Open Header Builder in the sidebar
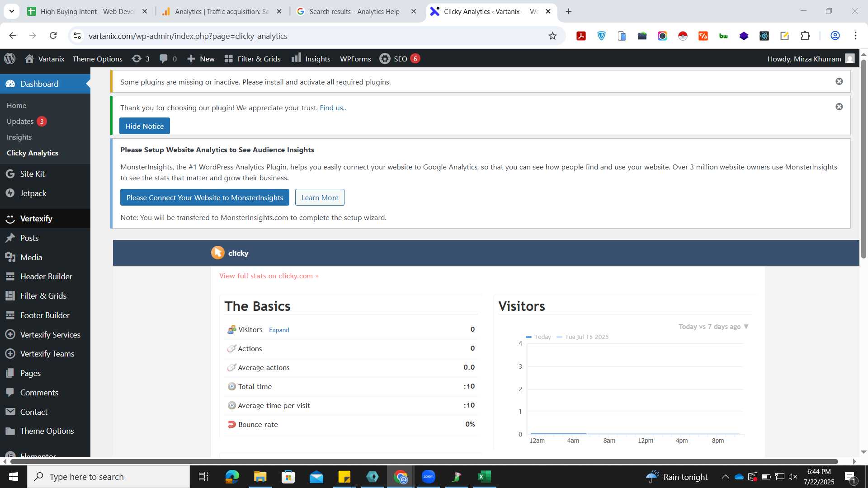The height and width of the screenshot is (488, 868). [45, 276]
